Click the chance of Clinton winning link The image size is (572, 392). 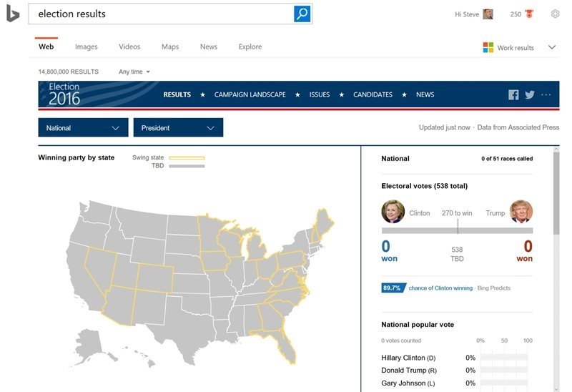point(440,288)
